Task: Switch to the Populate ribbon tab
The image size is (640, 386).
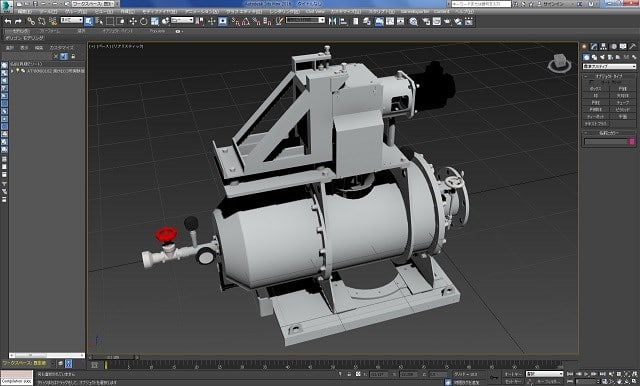Action: 157,31
